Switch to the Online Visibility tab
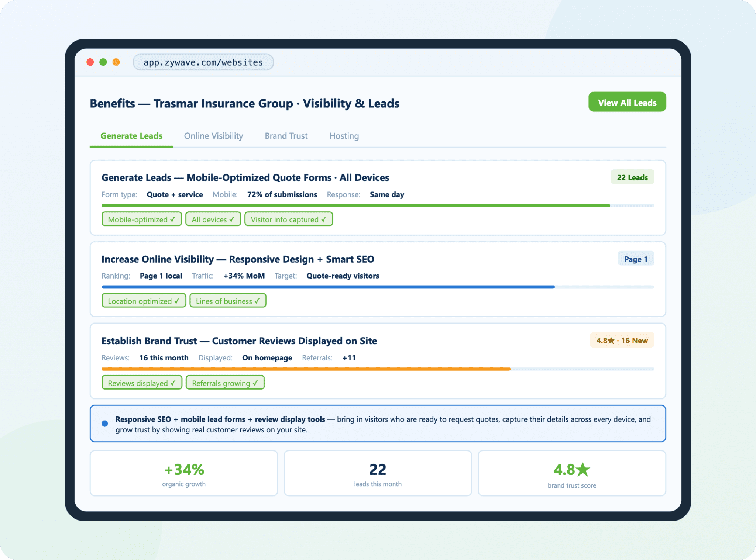This screenshot has width=756, height=560. click(x=213, y=136)
